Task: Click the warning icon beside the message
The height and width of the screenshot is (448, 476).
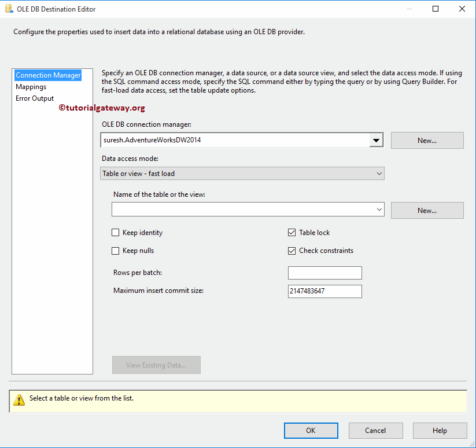Action: (19, 399)
